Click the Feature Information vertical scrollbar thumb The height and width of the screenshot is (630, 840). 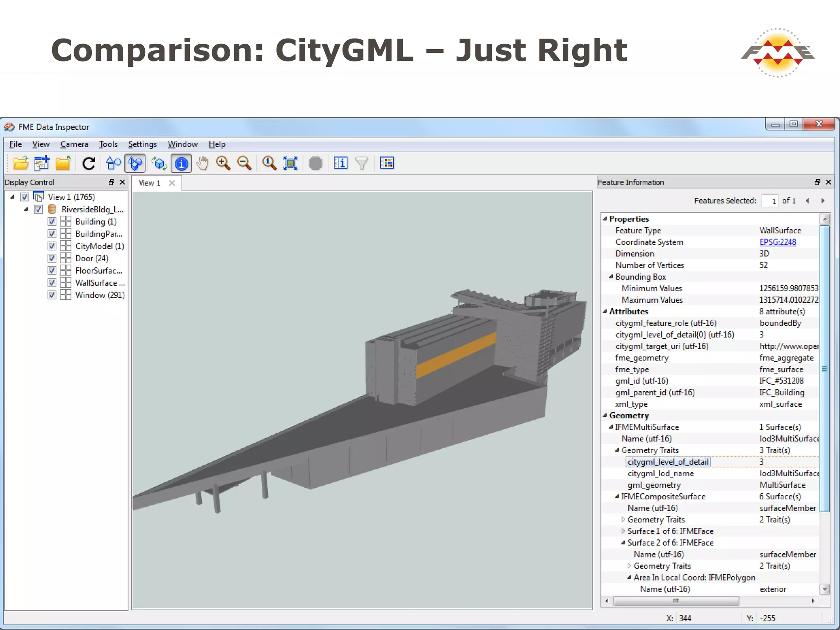pyautogui.click(x=824, y=368)
